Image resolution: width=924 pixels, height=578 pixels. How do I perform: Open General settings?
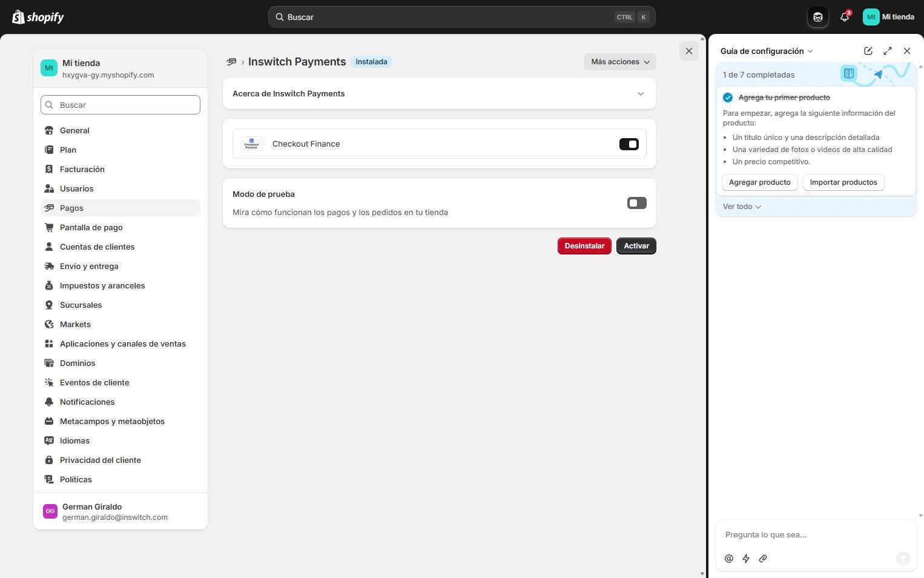[120, 130]
